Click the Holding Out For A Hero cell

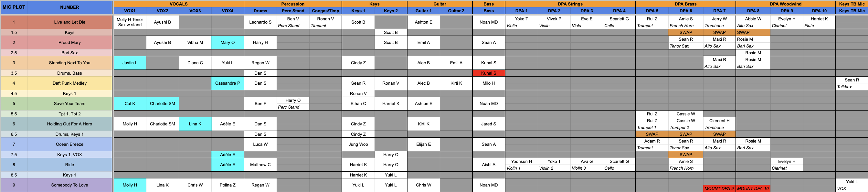[x=69, y=124]
